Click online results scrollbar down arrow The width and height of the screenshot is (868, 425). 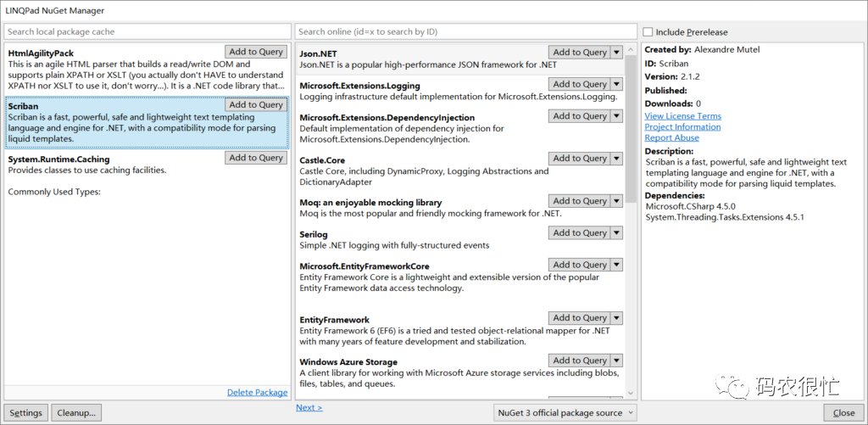point(631,393)
